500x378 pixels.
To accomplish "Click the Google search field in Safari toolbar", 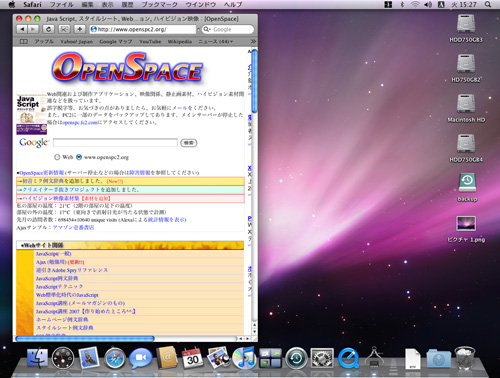I will tap(228, 29).
